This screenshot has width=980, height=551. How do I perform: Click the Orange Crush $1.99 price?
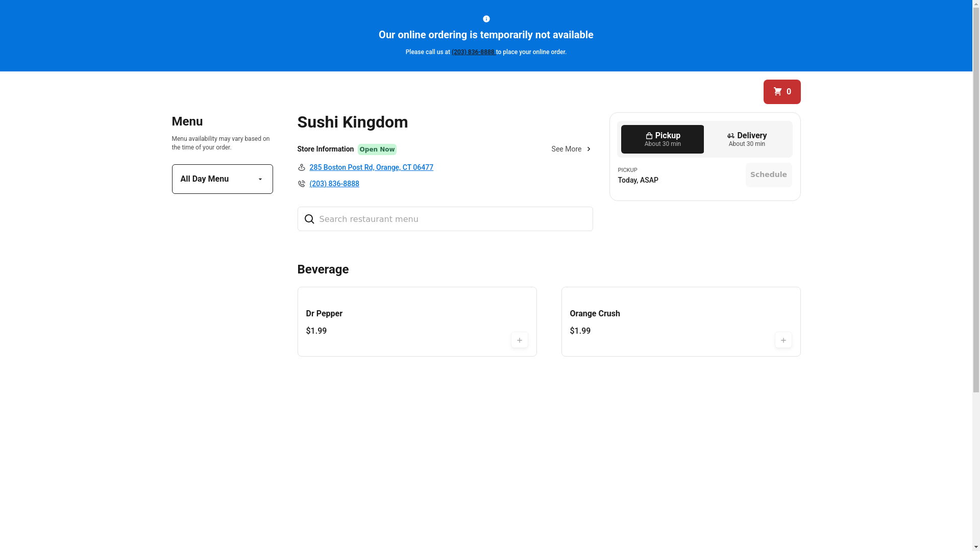coord(580,331)
